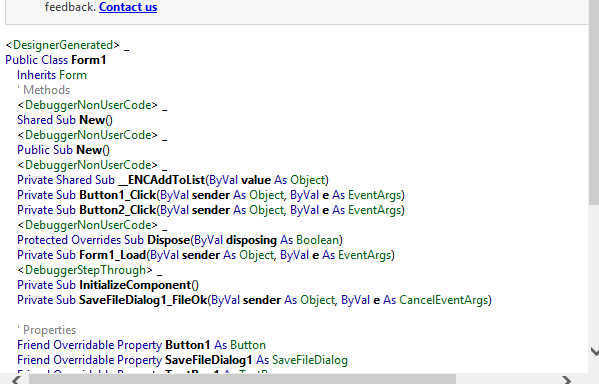Click the Form1_Load method name
Screen dimensions: 599x384
pos(113,255)
